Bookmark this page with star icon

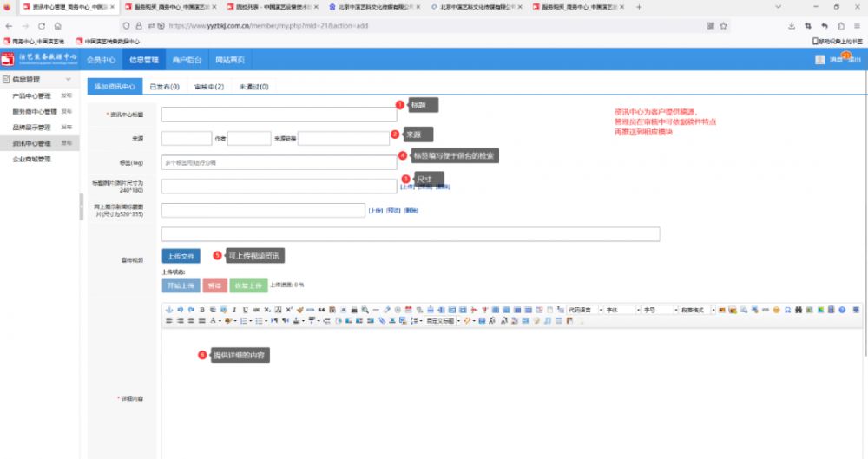pyautogui.click(x=723, y=26)
